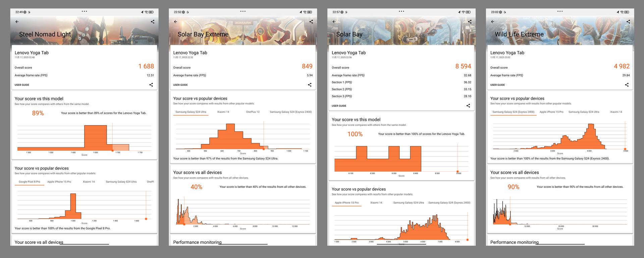Click the Wi-Fi status icon at 22:49
The image size is (644, 258).
tap(146, 12)
